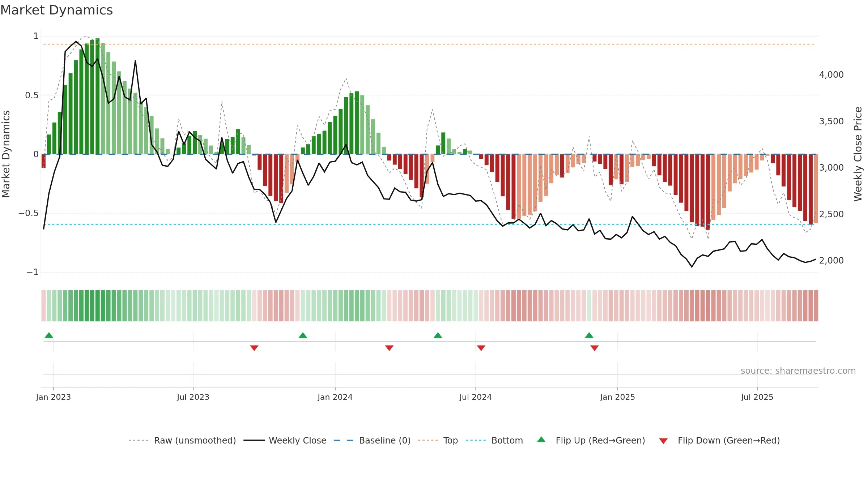Click the 4,000 price axis label
868x488 pixels.
pyautogui.click(x=831, y=75)
